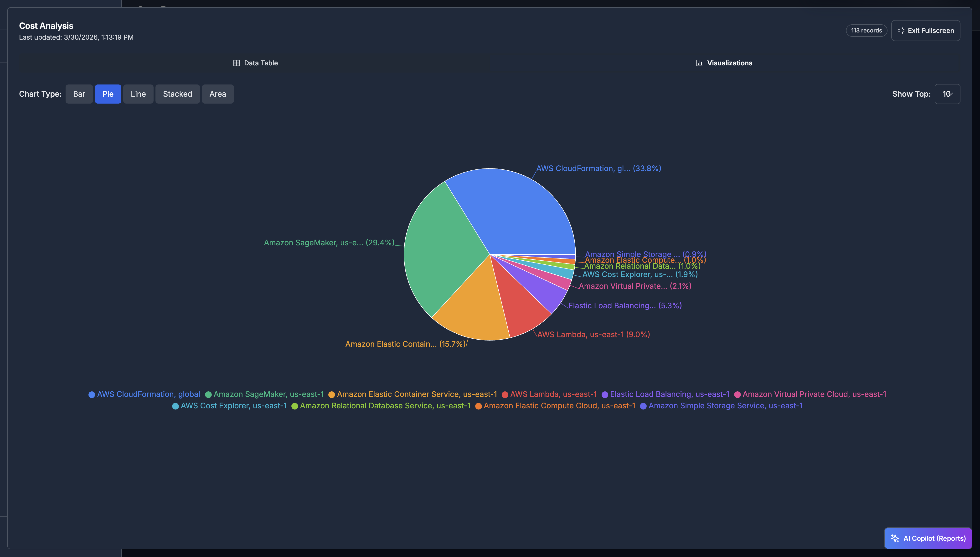Click the green dot beside Amazon SageMaker legend
The height and width of the screenshot is (557, 980).
coord(208,394)
